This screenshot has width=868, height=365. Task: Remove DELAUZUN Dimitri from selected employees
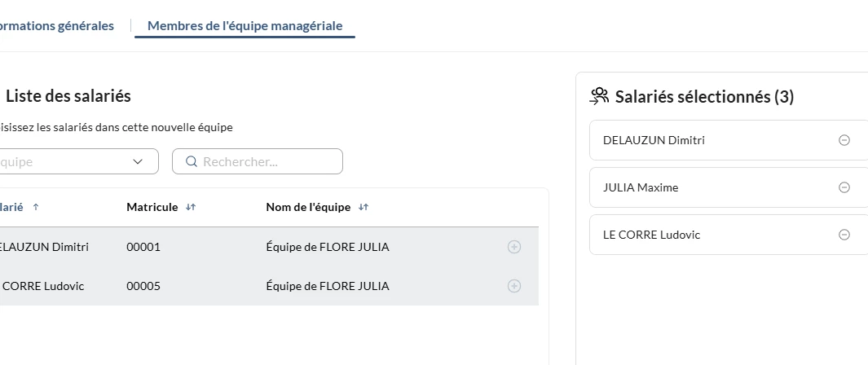click(844, 140)
